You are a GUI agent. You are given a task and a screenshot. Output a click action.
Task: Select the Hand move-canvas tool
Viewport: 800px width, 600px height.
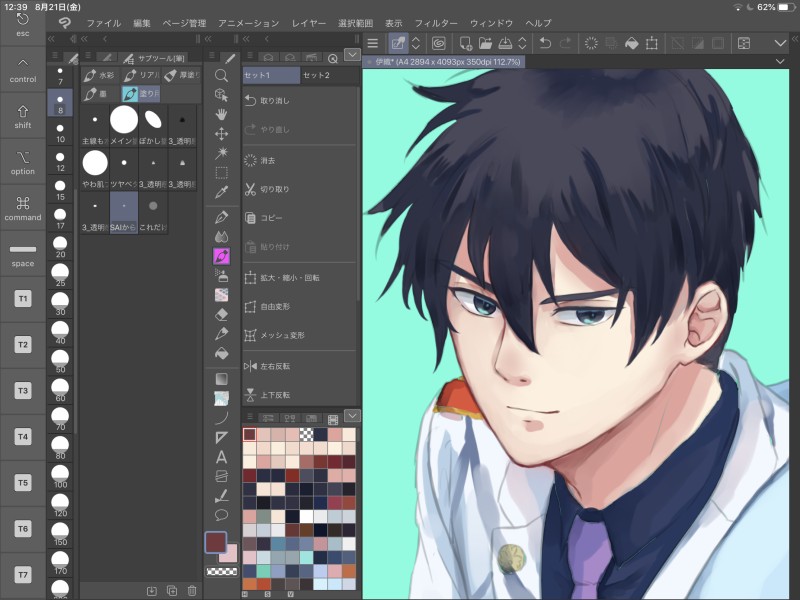[x=221, y=114]
